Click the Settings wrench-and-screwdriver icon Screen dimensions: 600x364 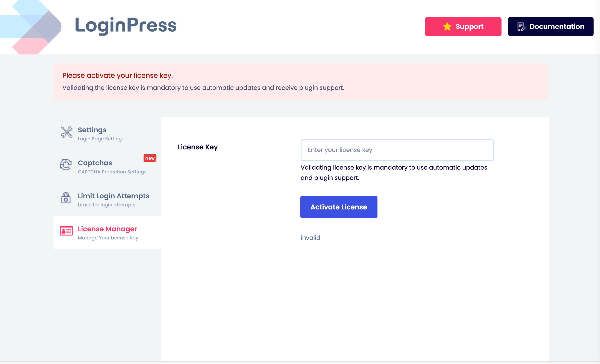[67, 132]
